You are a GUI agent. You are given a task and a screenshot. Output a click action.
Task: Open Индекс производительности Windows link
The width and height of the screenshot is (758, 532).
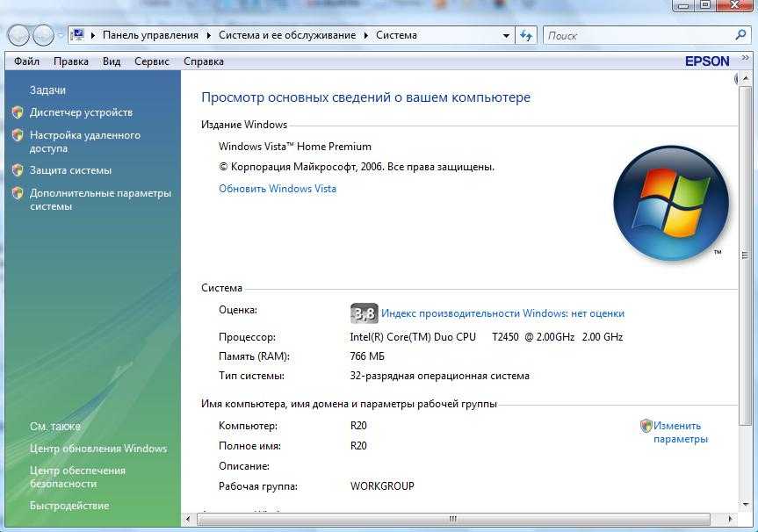point(502,313)
